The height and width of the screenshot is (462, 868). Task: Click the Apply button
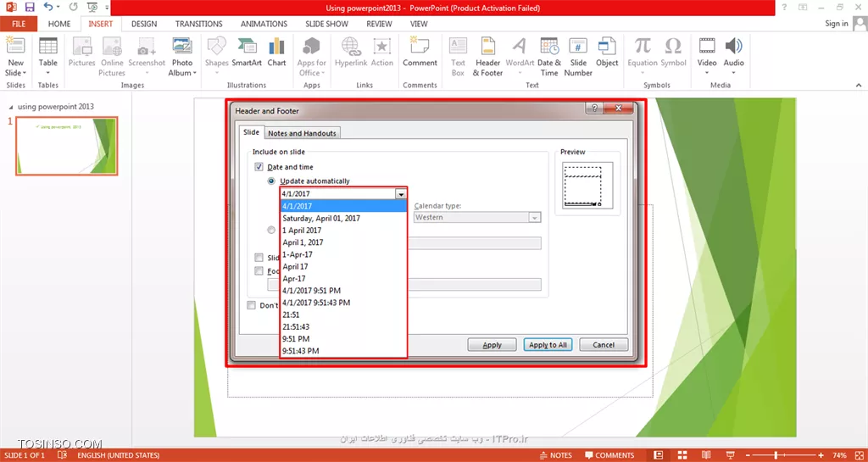pos(492,345)
